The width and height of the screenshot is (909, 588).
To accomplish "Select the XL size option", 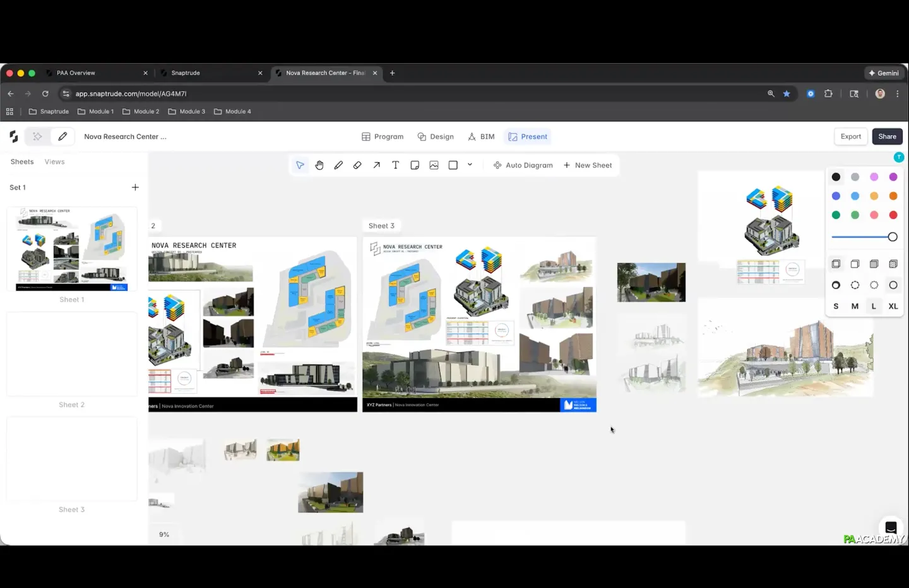I will click(x=893, y=306).
